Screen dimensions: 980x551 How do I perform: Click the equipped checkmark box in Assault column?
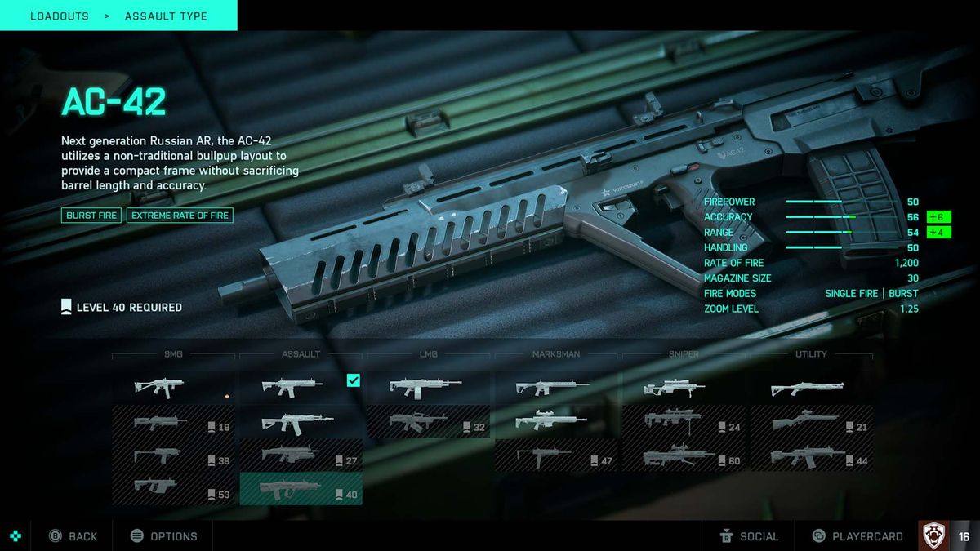coord(353,380)
